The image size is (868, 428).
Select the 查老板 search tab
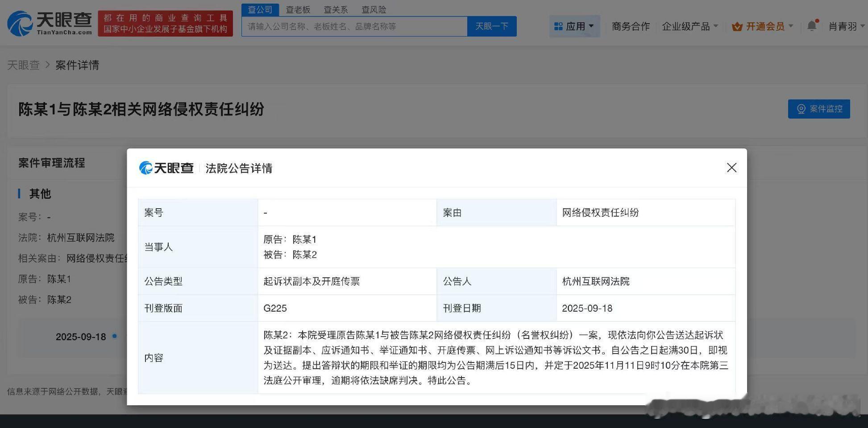coord(298,10)
